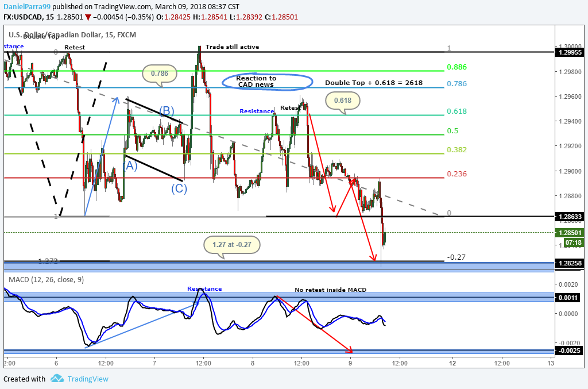Click the red 0.236 Fibonacci label

click(x=457, y=174)
